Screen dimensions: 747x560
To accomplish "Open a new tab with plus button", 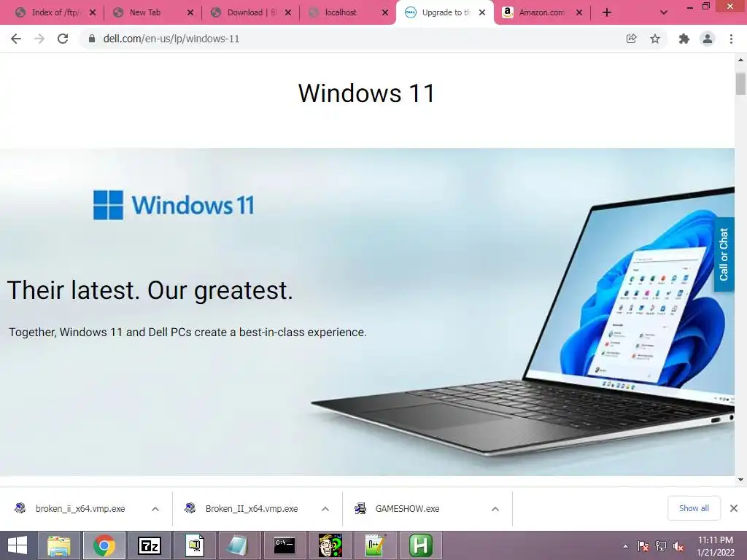I will click(606, 12).
